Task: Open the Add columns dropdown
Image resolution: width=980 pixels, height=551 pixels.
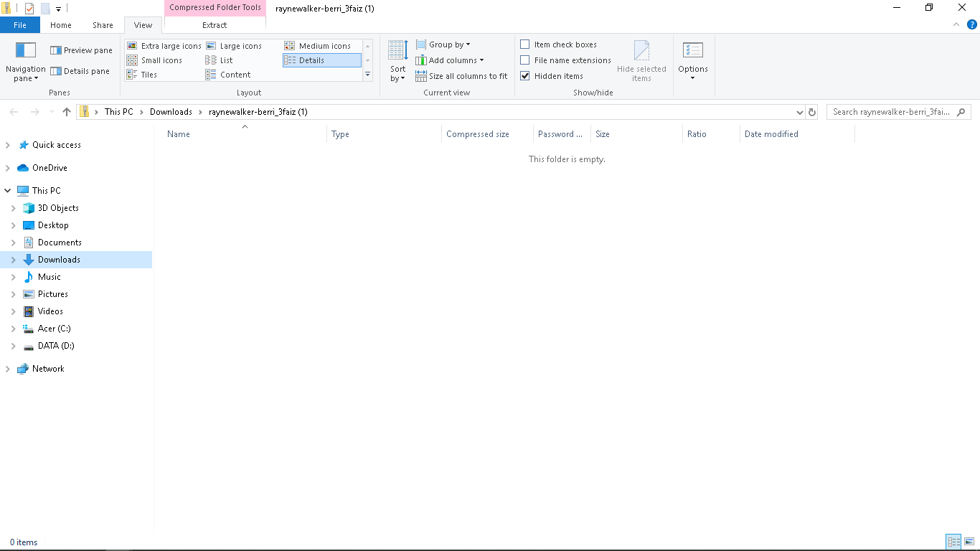Action: tap(450, 60)
